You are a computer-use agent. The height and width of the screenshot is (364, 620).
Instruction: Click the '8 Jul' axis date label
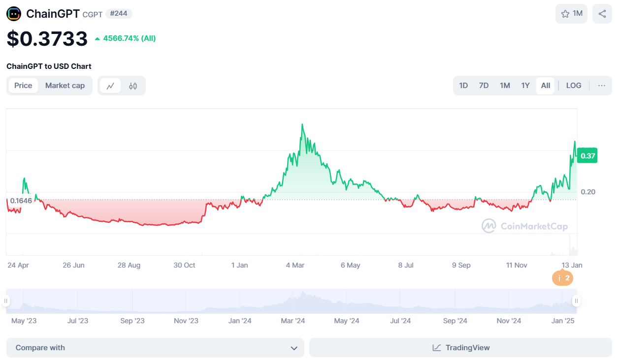[406, 265]
